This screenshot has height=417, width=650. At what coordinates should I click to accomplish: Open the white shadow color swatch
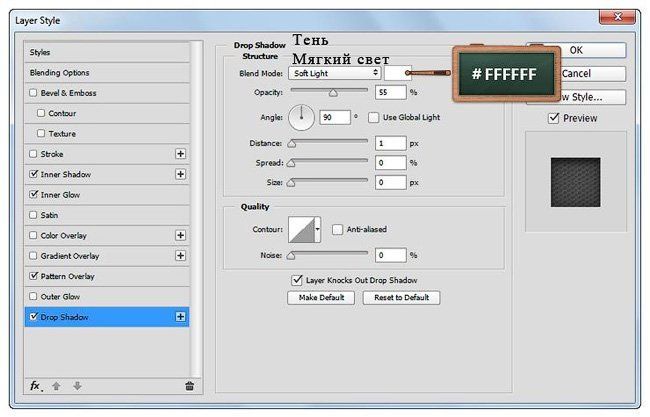(398, 73)
